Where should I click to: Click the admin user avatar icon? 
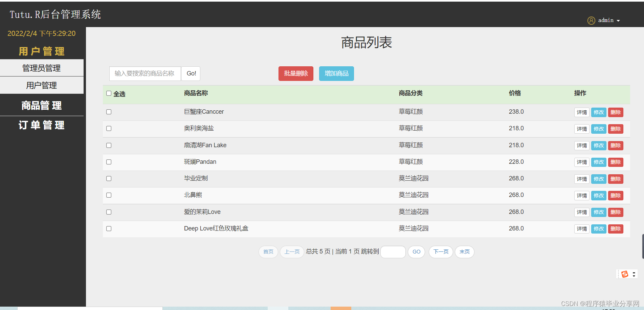(x=591, y=20)
